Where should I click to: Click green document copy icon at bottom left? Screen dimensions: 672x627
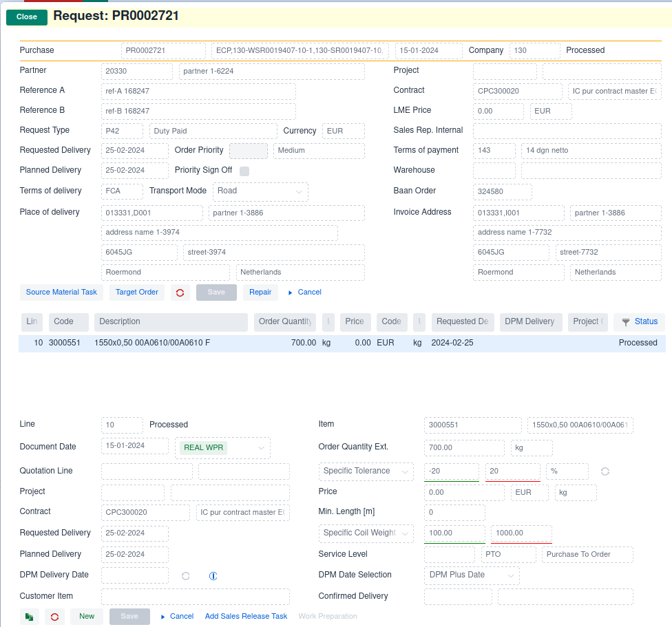[x=29, y=617]
